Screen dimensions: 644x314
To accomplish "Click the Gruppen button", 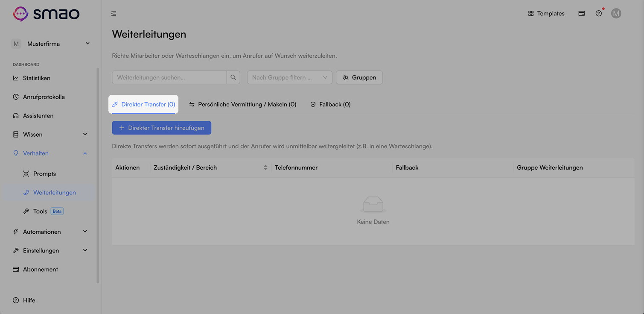I will click(x=359, y=77).
